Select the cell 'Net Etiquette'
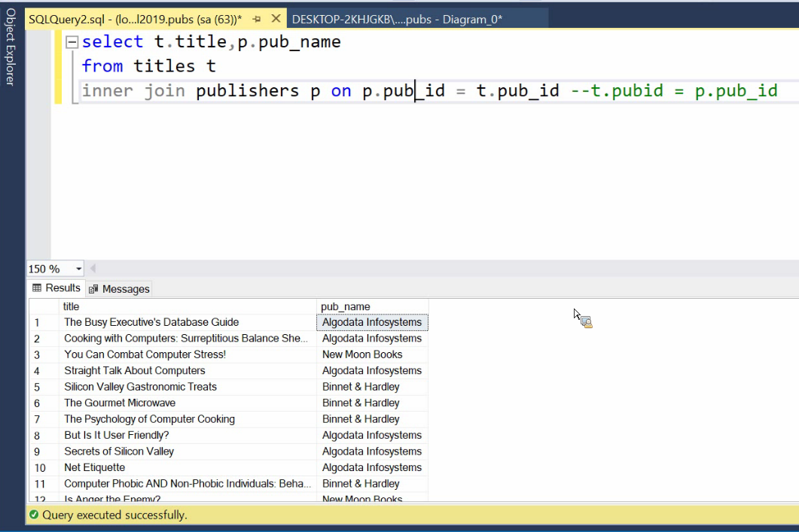The image size is (799, 532). [x=188, y=467]
